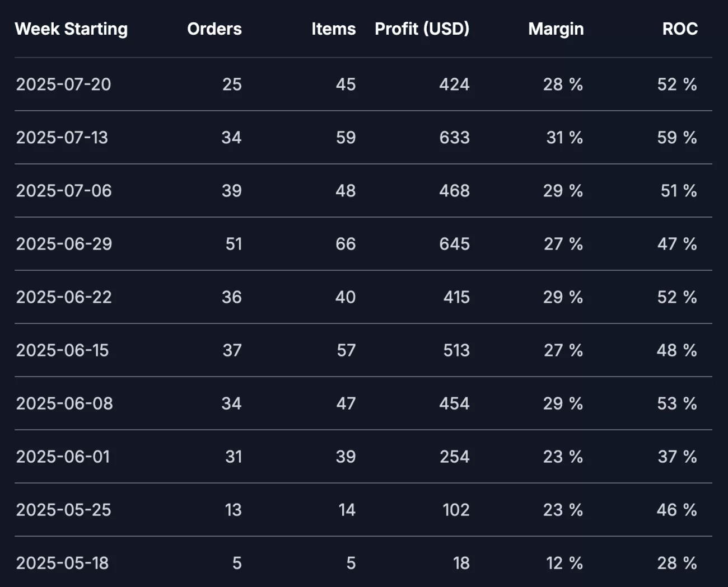Image resolution: width=728 pixels, height=587 pixels.
Task: Click the 2025-06-01 week date
Action: pyautogui.click(x=63, y=457)
